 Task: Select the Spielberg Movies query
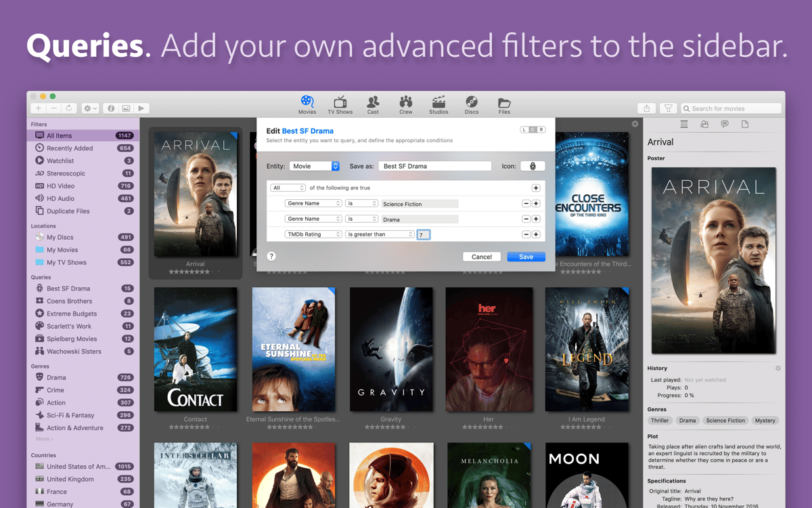71,339
